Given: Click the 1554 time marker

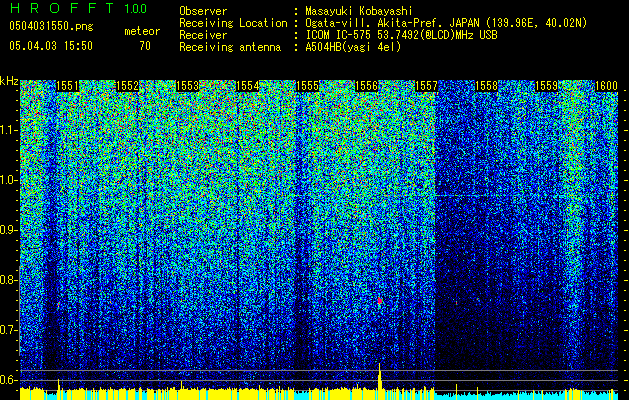Looking at the screenshot, I should click(248, 86).
